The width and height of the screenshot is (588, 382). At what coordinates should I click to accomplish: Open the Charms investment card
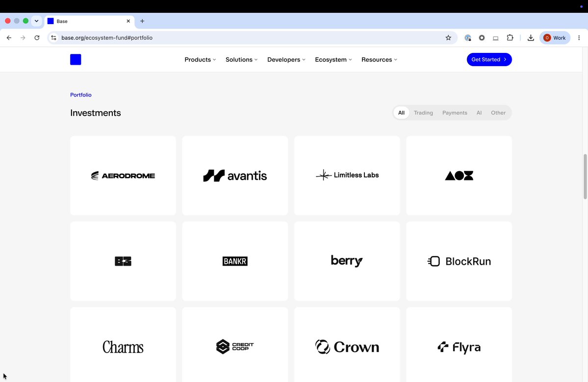point(123,345)
